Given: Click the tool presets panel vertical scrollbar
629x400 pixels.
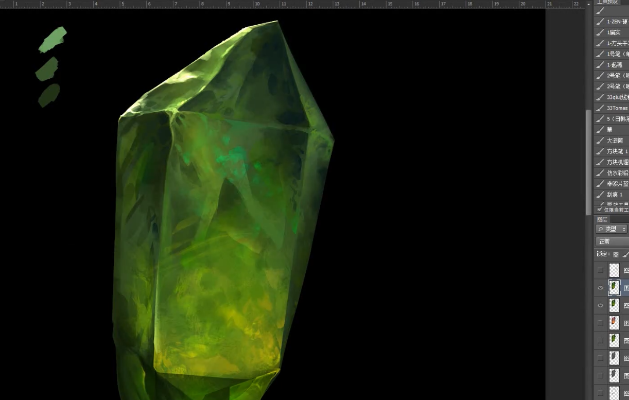Looking at the screenshot, I should tap(588, 162).
